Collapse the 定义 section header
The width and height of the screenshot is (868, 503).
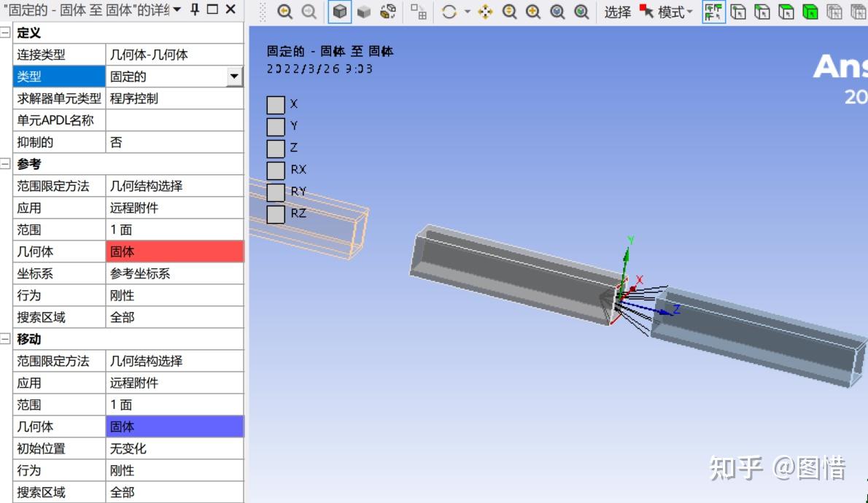click(4, 32)
